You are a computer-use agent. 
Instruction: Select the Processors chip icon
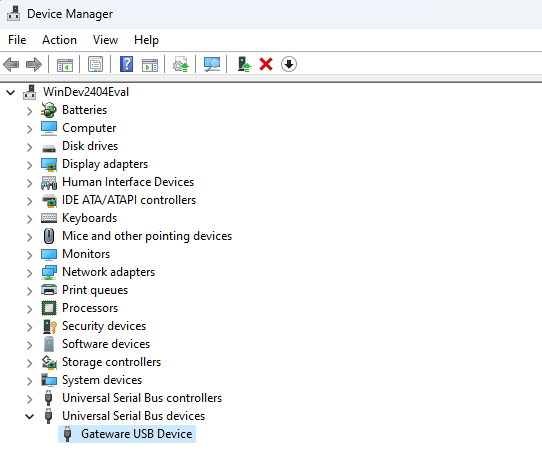pyautogui.click(x=49, y=308)
